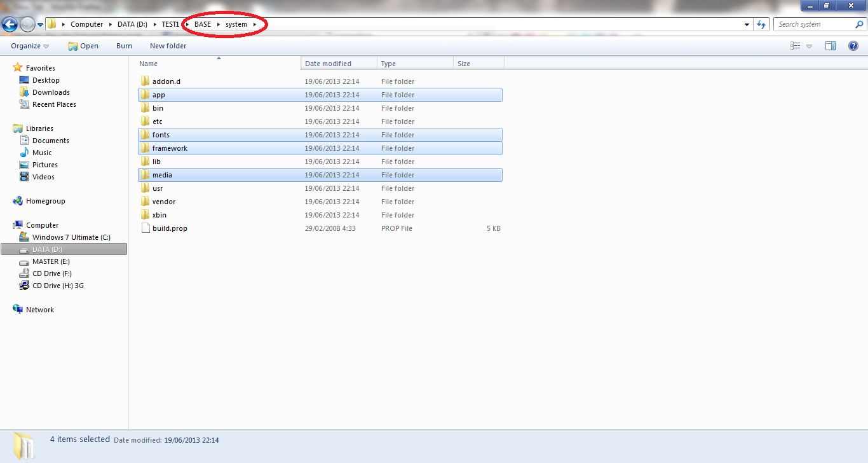Open the Documents library
Screen dimensions: 868x463
tap(51, 141)
